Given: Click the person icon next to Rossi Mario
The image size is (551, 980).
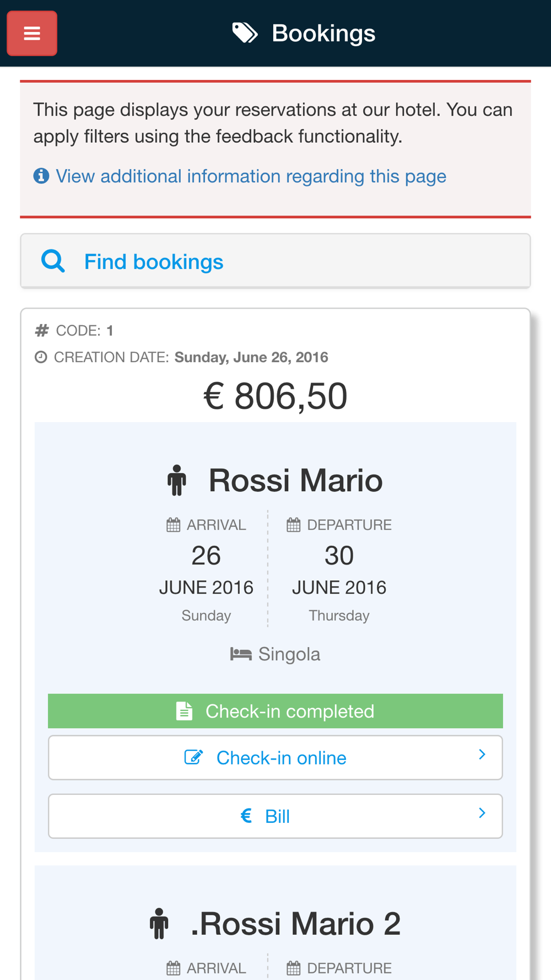Looking at the screenshot, I should [x=176, y=480].
